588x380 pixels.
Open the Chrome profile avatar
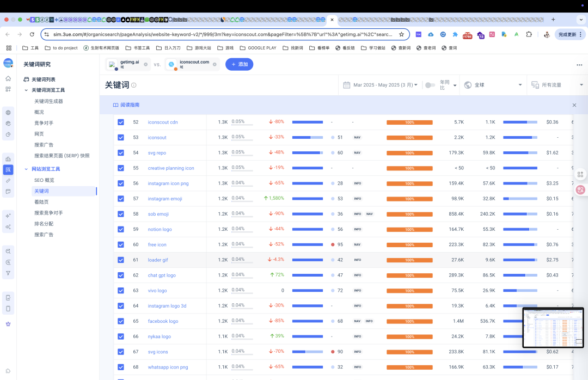(x=547, y=34)
